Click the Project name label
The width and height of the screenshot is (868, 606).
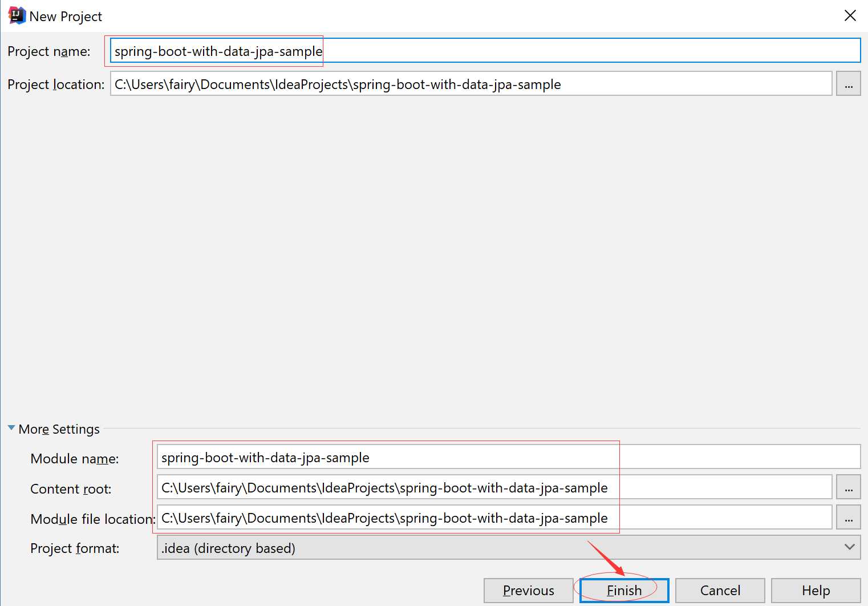tap(49, 51)
